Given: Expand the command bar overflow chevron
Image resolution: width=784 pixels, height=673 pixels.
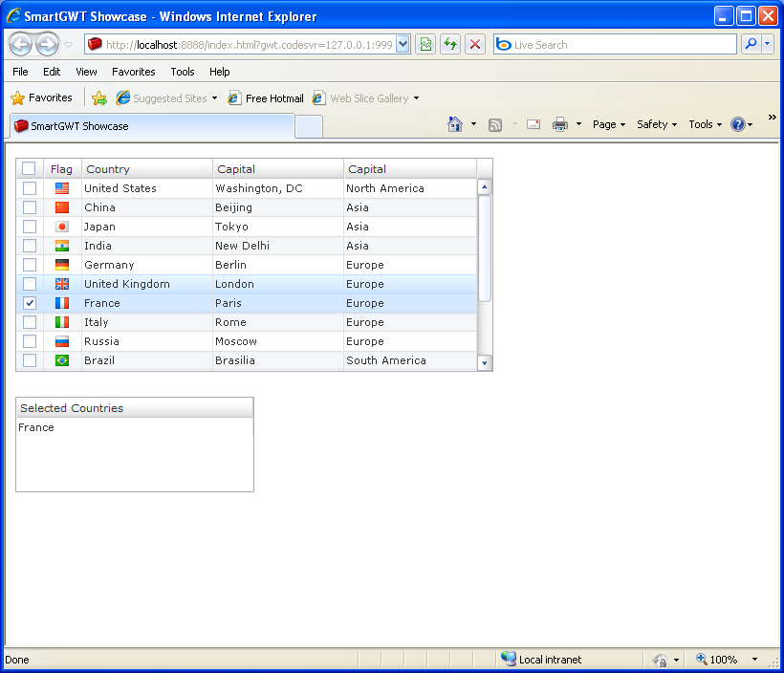Looking at the screenshot, I should [x=772, y=117].
